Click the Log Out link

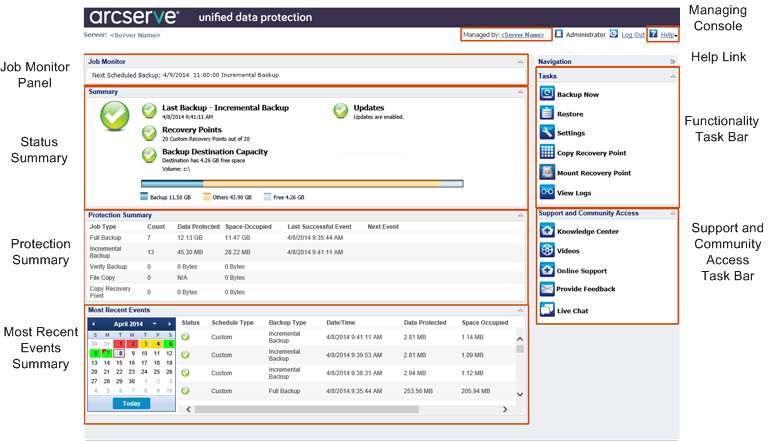(x=632, y=34)
